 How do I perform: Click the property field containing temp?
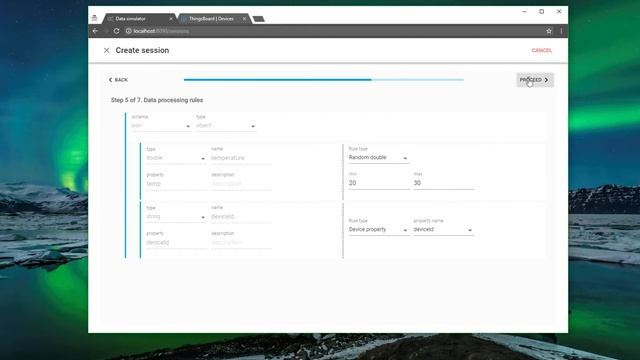pos(176,184)
